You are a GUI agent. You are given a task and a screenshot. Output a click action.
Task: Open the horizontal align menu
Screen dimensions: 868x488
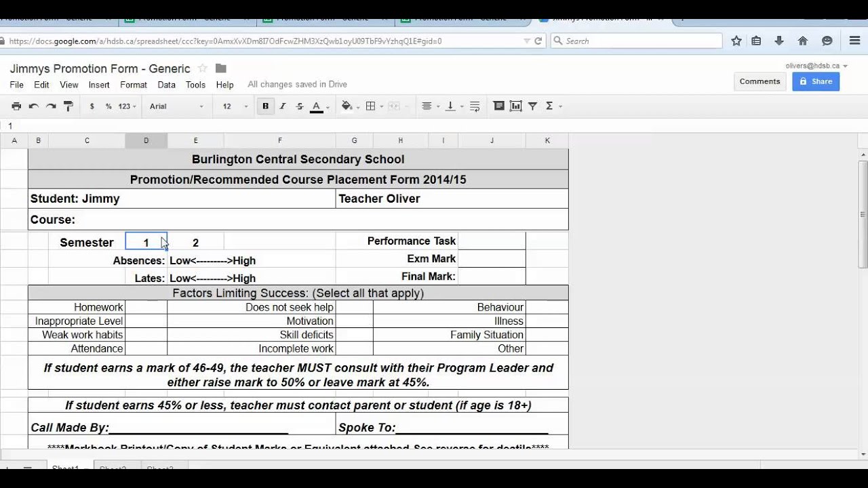coord(427,106)
